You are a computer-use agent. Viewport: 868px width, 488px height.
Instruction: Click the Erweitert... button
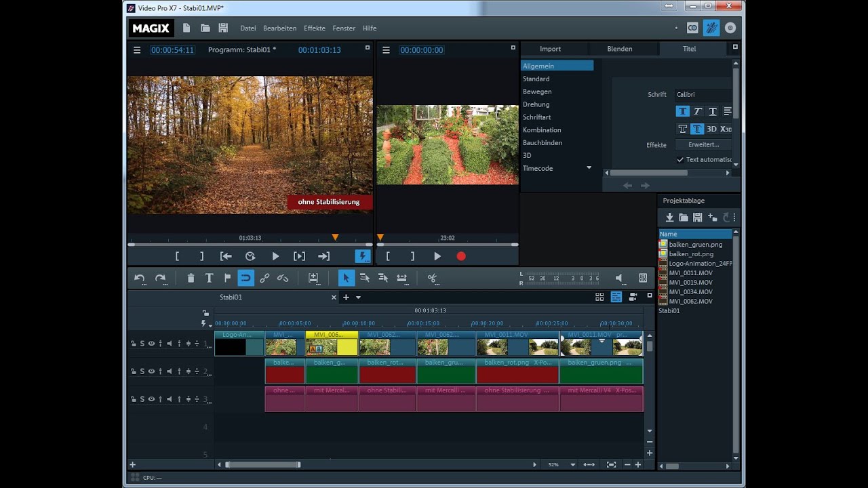point(703,144)
